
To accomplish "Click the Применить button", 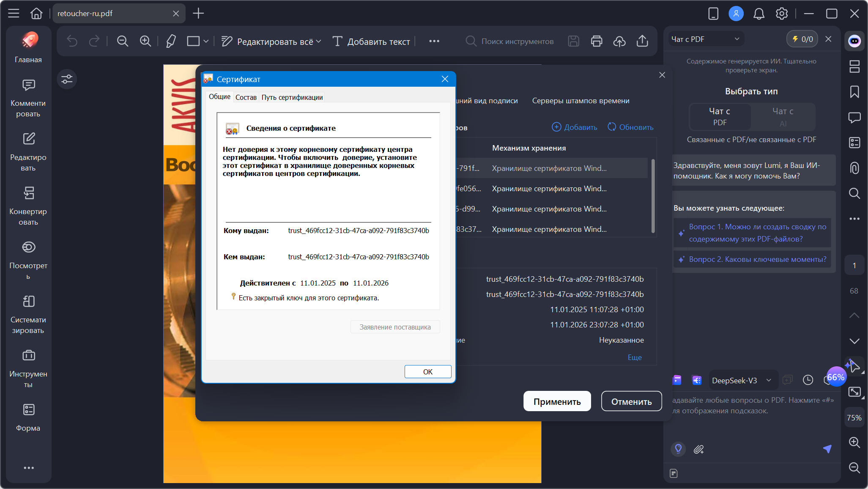I will (x=557, y=401).
